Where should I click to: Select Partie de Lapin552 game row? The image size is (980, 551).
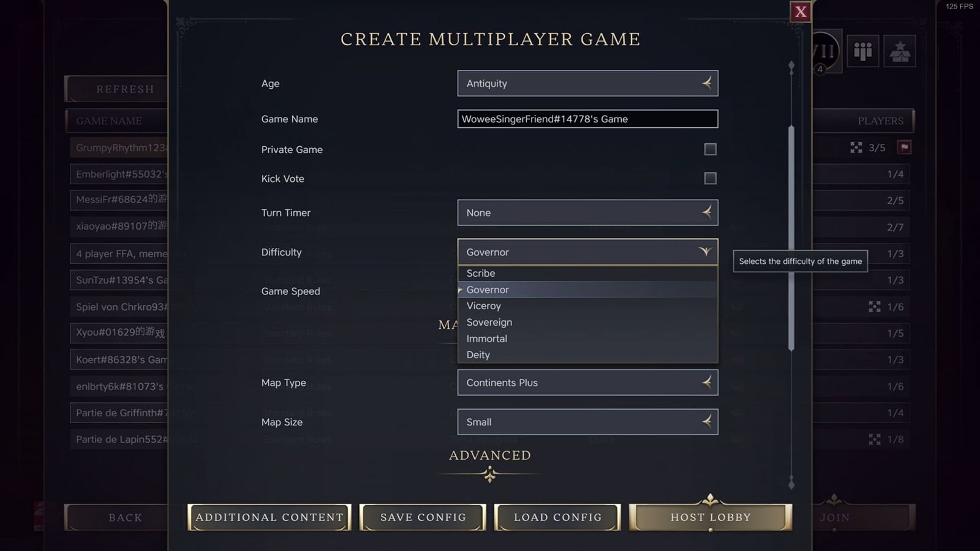coord(119,439)
